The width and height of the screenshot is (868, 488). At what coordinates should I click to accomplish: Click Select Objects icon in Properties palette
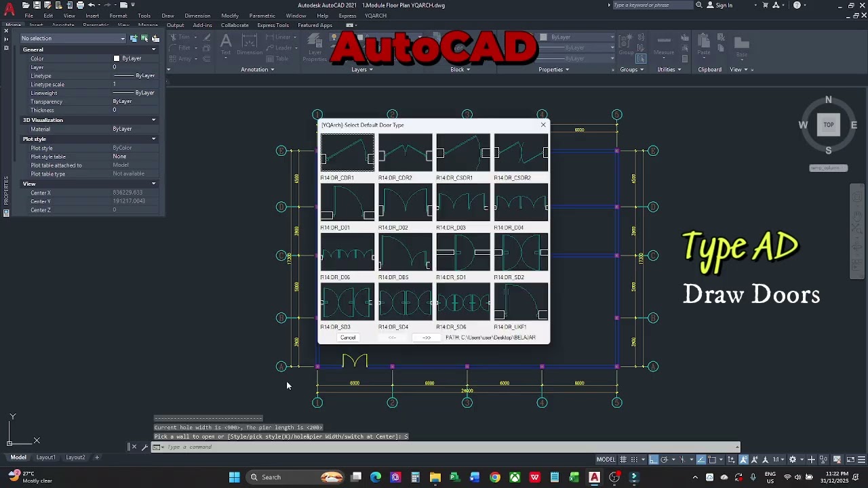(144, 38)
